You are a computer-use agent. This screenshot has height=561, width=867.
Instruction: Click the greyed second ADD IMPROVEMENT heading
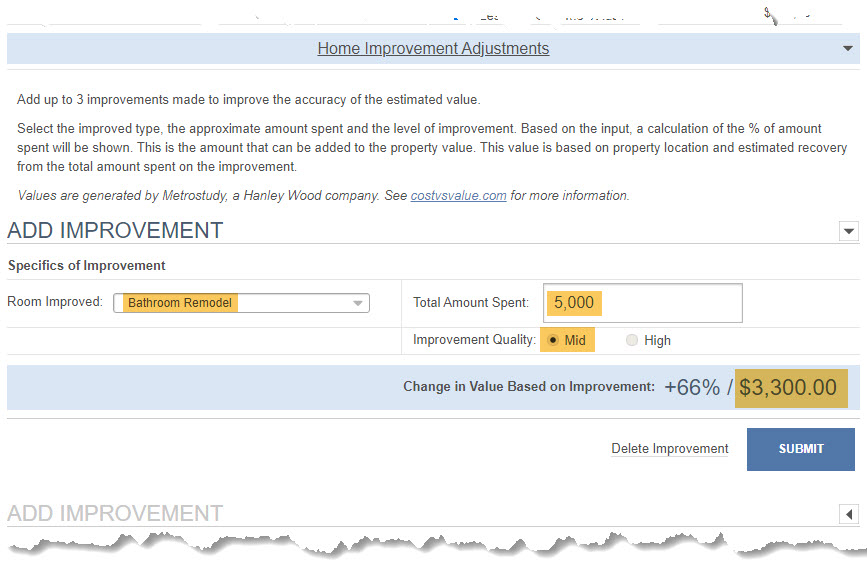(115, 513)
